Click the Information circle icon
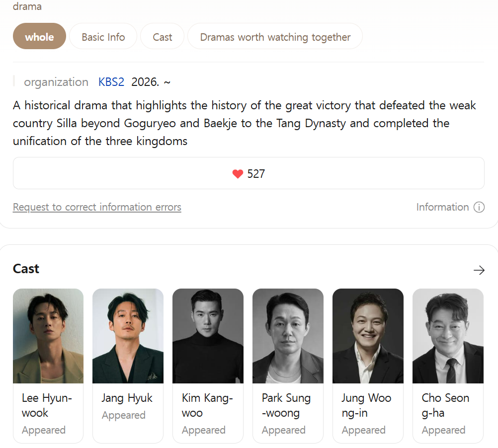Screen dimensions: 498x448 tap(479, 207)
